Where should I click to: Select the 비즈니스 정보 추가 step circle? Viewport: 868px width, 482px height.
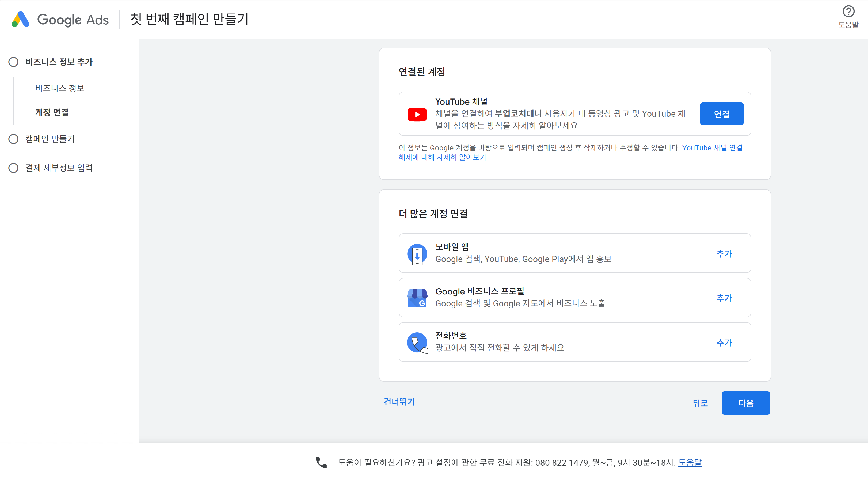[13, 62]
